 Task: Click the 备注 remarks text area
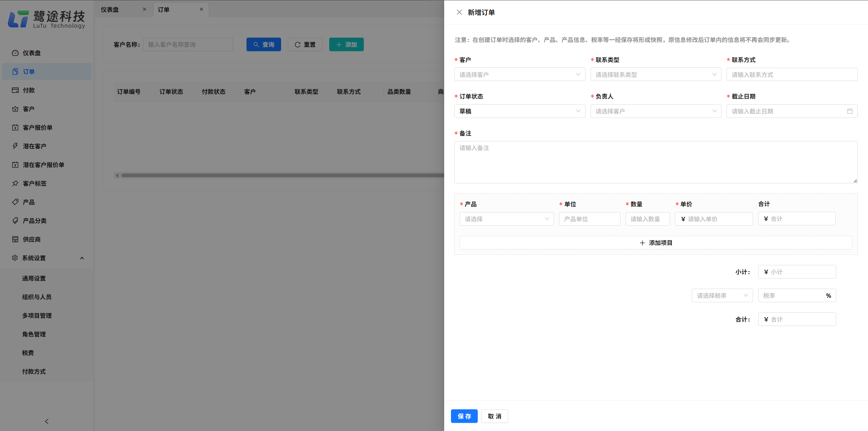[655, 162]
